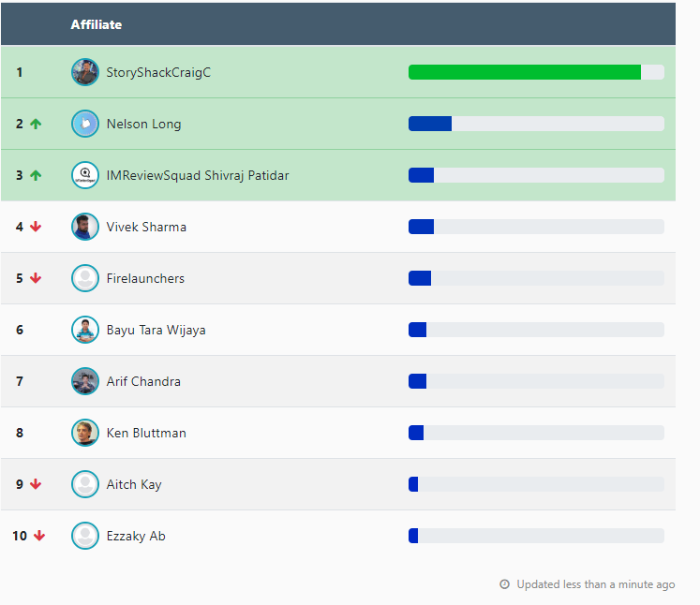Click Arif Chandra's profile photo
700x605 pixels.
click(x=85, y=381)
